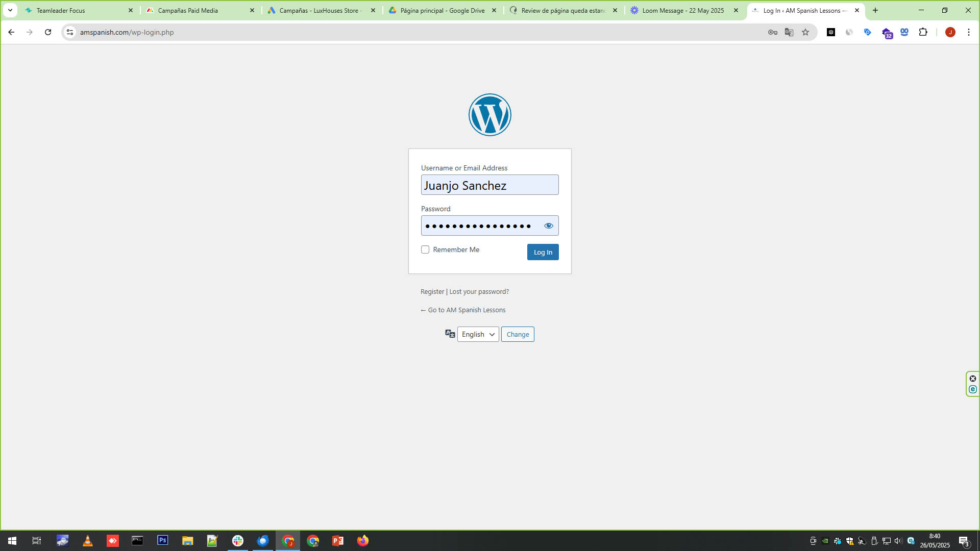Focus the Username or Email field
Screen dimensions: 980x551
click(x=489, y=185)
